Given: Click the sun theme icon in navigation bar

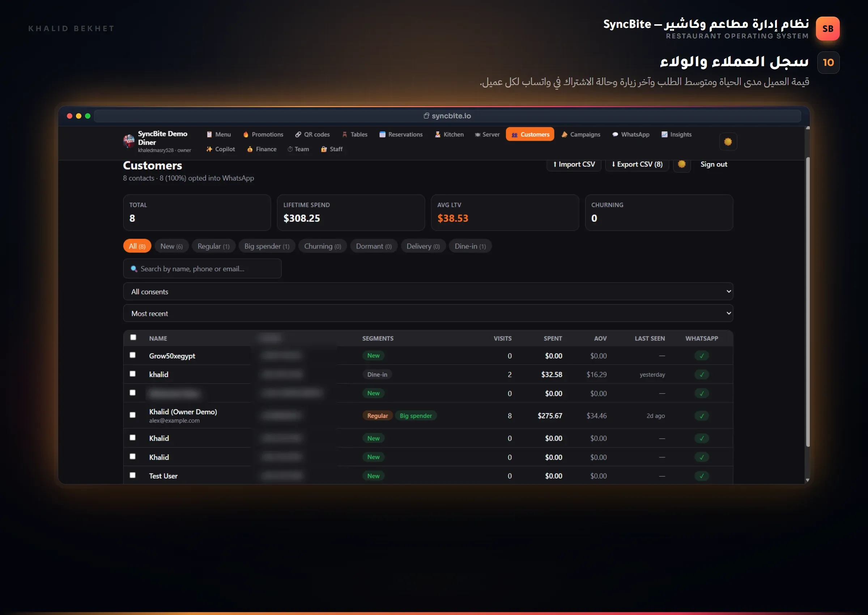Looking at the screenshot, I should 728,142.
